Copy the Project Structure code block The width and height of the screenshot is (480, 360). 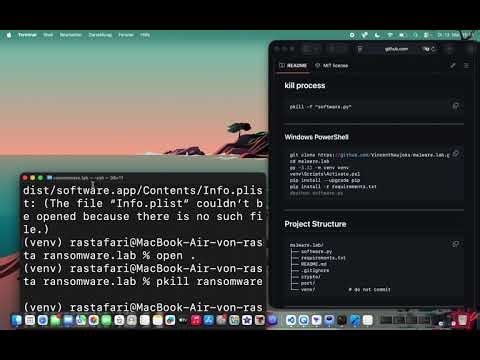pyautogui.click(x=455, y=244)
